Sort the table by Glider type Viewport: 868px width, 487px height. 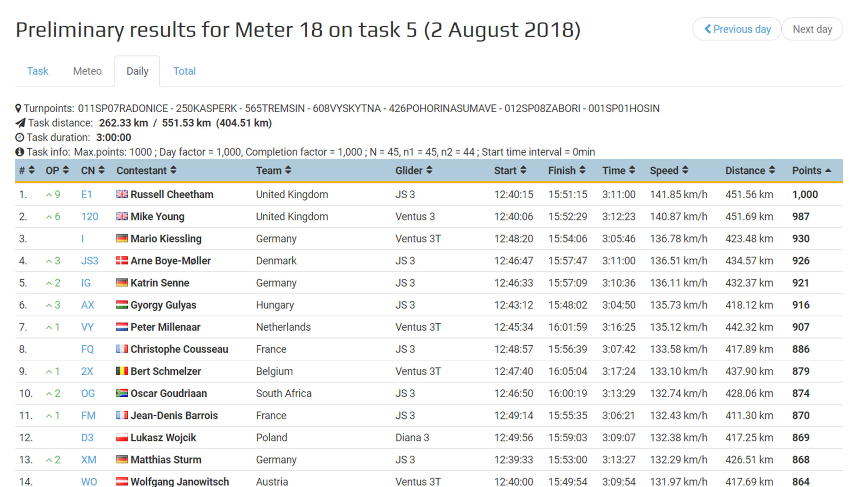coord(413,171)
